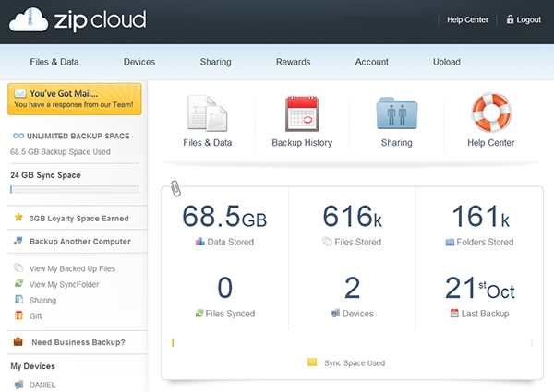Click the View My Backed Up Files icon

pyautogui.click(x=18, y=267)
